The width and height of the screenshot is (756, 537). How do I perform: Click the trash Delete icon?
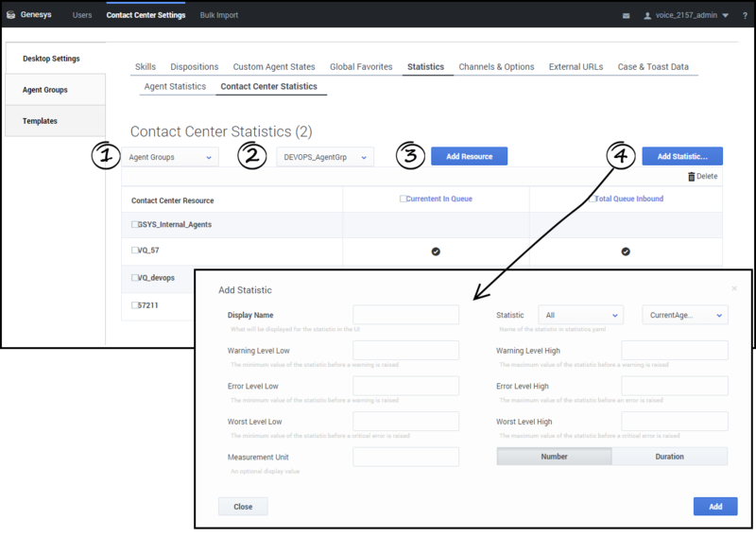(x=692, y=177)
